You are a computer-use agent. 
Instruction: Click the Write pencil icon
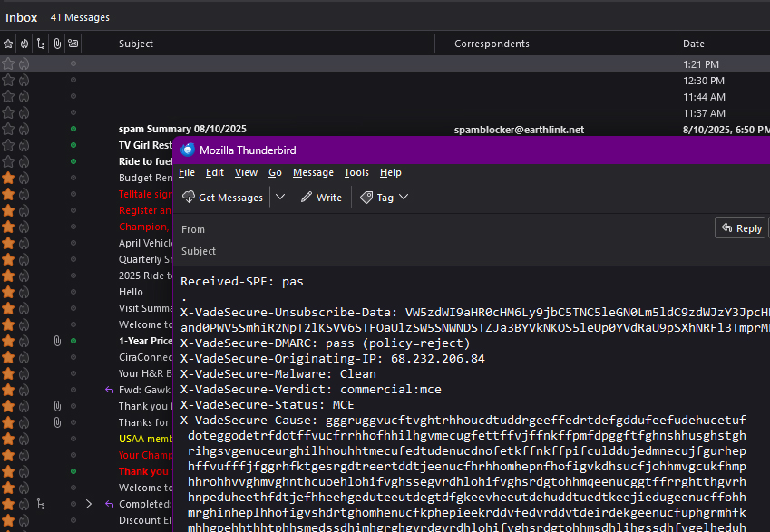pyautogui.click(x=307, y=198)
